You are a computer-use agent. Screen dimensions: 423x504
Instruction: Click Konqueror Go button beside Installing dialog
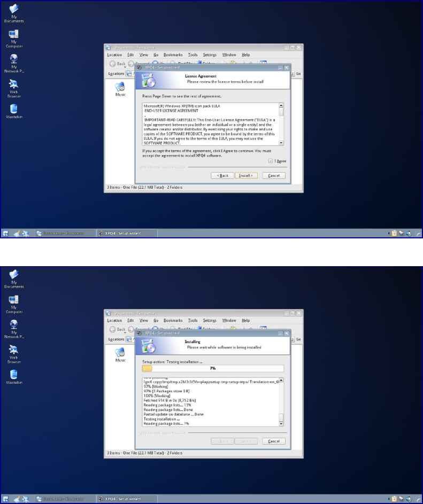pyautogui.click(x=298, y=339)
